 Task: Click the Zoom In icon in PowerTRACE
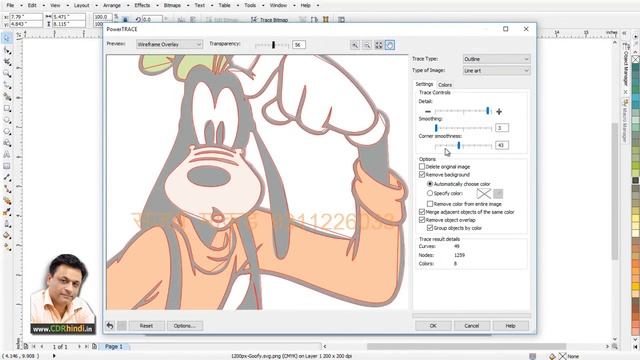tap(355, 45)
